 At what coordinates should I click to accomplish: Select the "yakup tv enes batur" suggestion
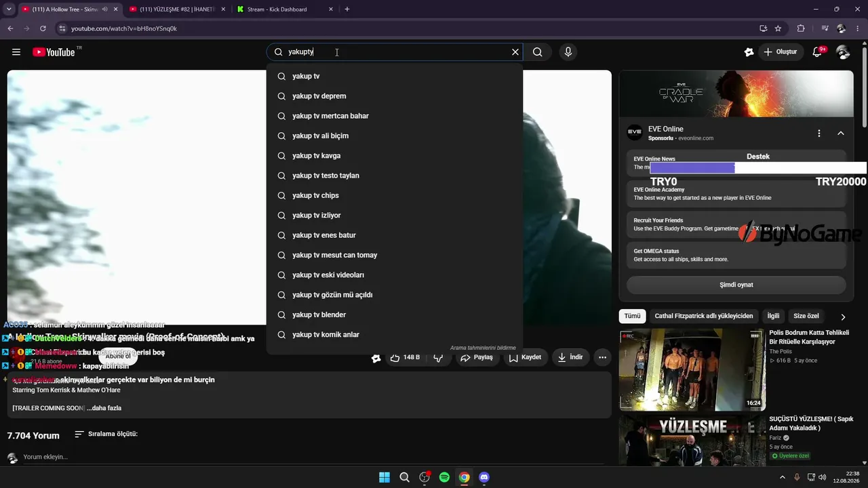click(395, 235)
